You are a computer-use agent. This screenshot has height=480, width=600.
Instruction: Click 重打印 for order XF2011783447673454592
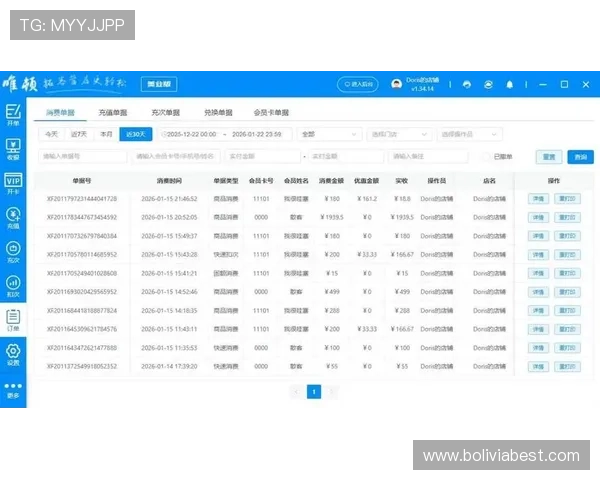click(x=567, y=217)
